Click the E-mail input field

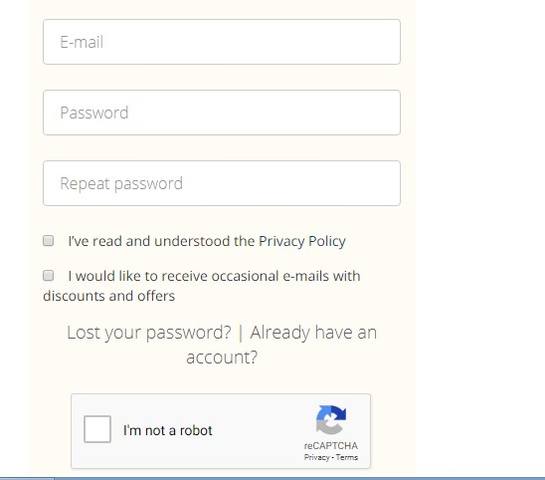tap(222, 42)
